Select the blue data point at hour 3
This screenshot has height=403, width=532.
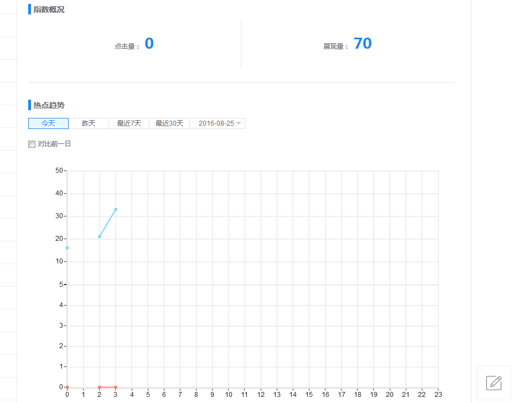click(x=116, y=209)
